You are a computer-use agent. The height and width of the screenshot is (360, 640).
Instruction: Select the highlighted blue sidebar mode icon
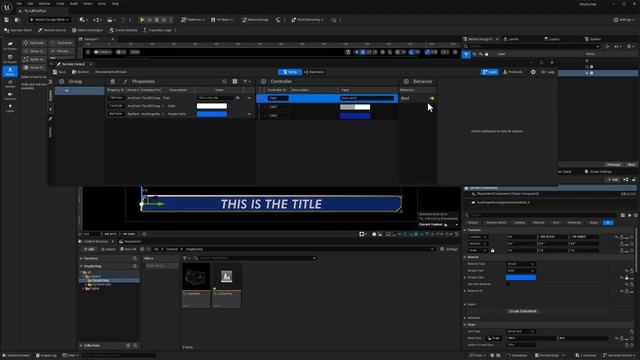pyautogui.click(x=10, y=71)
